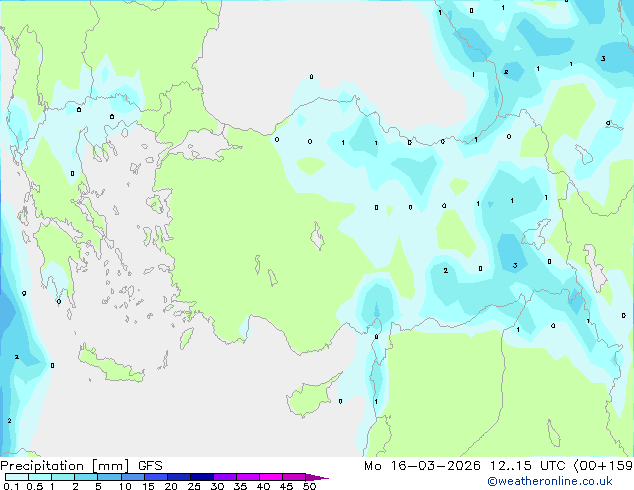Click the above-50 arrow tip of the legend
The width and height of the screenshot is (634, 490).
point(317,477)
